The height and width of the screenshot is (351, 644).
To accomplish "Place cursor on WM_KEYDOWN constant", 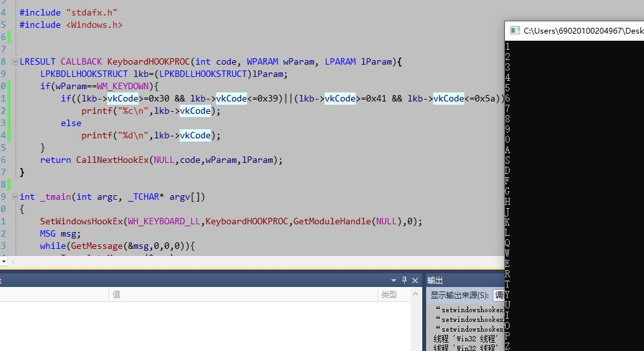I will click(122, 86).
